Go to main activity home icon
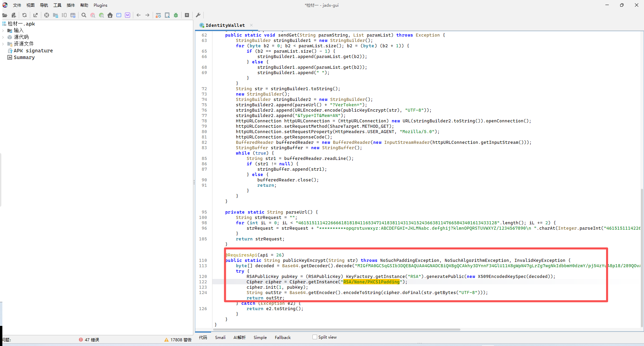 (110, 15)
